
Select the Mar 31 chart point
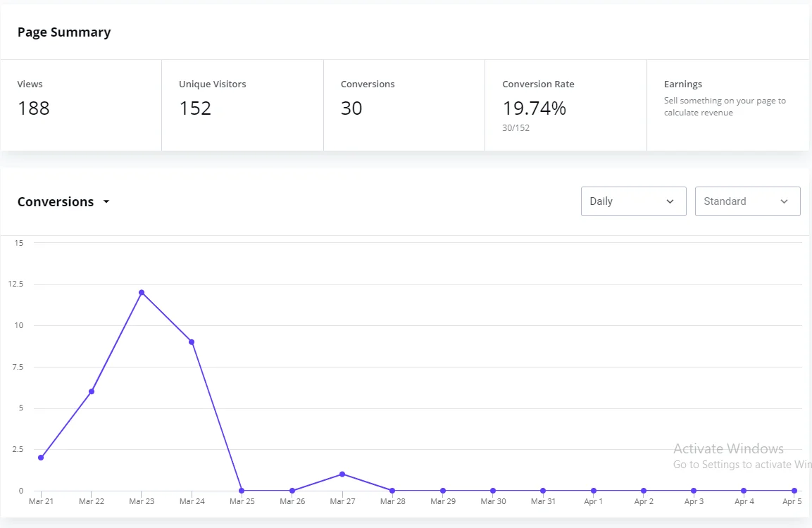[x=543, y=491]
